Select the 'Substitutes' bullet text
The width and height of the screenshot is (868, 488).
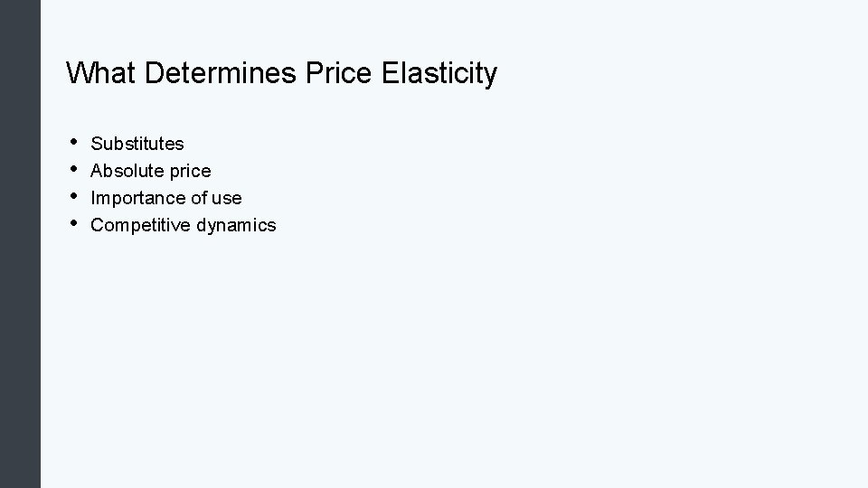click(137, 144)
